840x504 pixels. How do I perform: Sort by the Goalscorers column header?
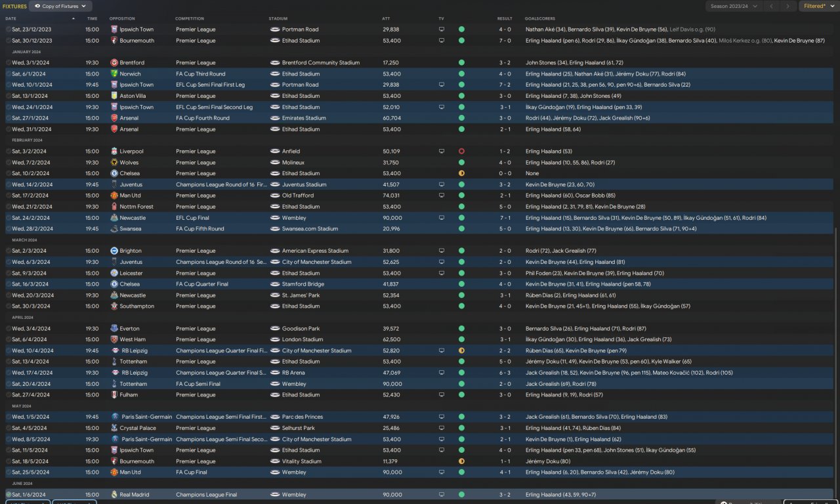[540, 18]
